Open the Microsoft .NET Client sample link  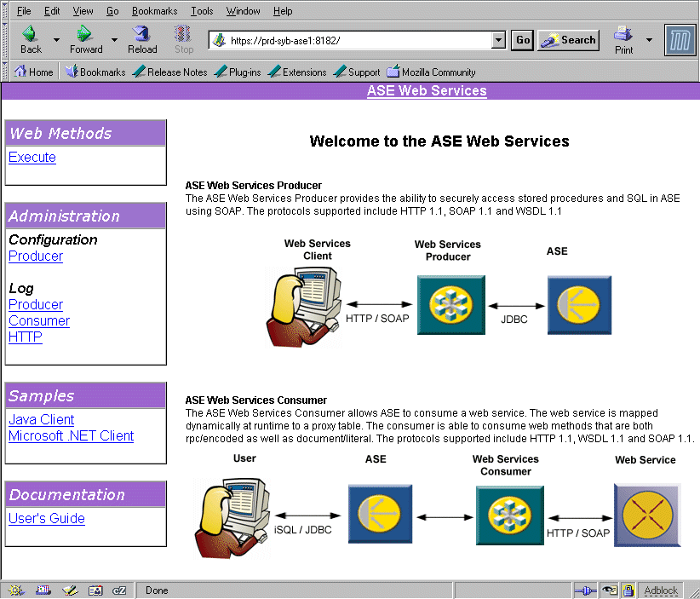72,436
